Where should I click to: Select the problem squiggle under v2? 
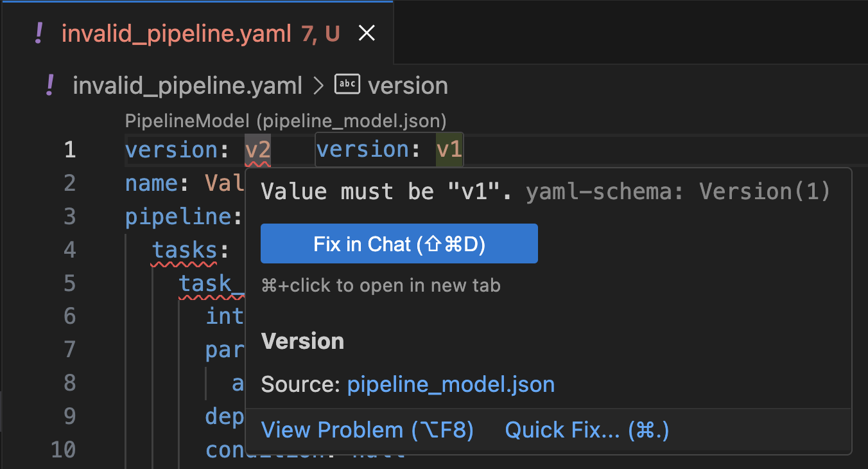click(256, 163)
